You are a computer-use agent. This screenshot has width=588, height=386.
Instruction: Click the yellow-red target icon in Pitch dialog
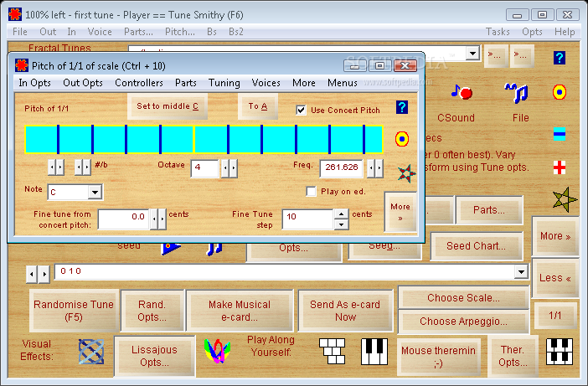(x=401, y=139)
